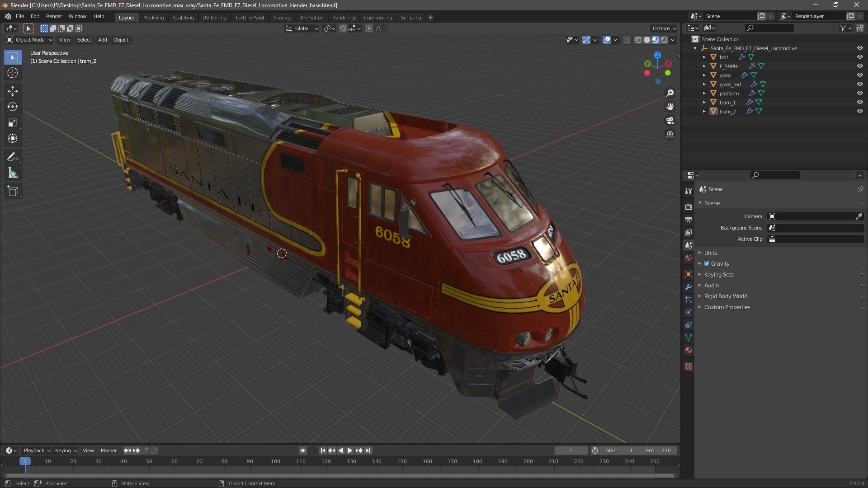Image resolution: width=868 pixels, height=488 pixels.
Task: Switch to the UV Editing workspace tab
Action: 214,18
